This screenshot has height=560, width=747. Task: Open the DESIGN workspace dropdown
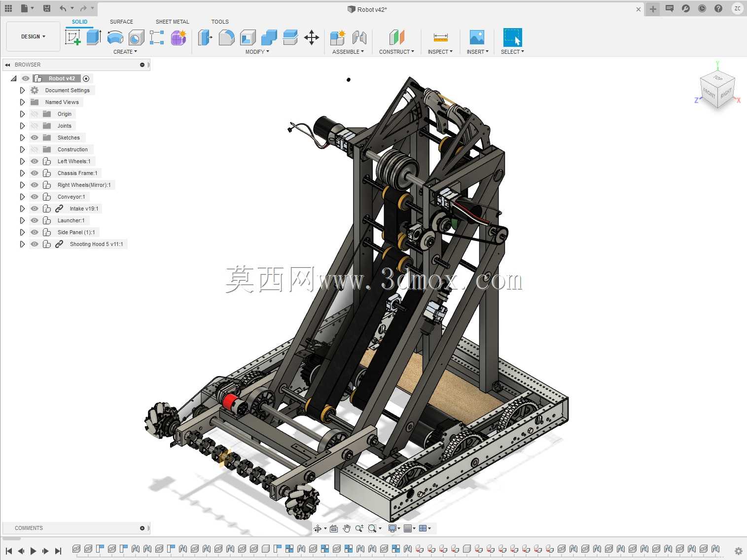click(33, 36)
